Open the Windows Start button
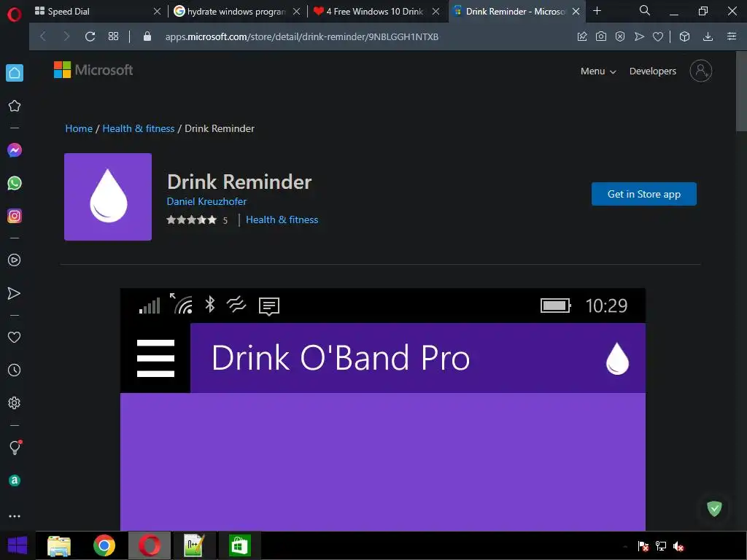Viewport: 747px width, 560px height. pyautogui.click(x=18, y=545)
